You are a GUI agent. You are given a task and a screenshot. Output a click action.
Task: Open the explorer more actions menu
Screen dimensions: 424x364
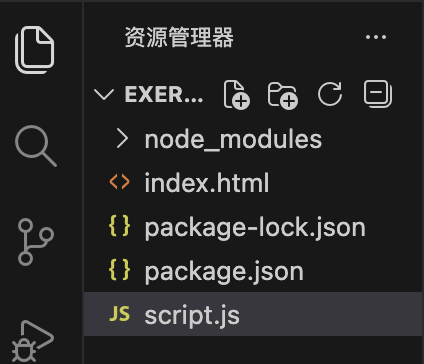[376, 37]
